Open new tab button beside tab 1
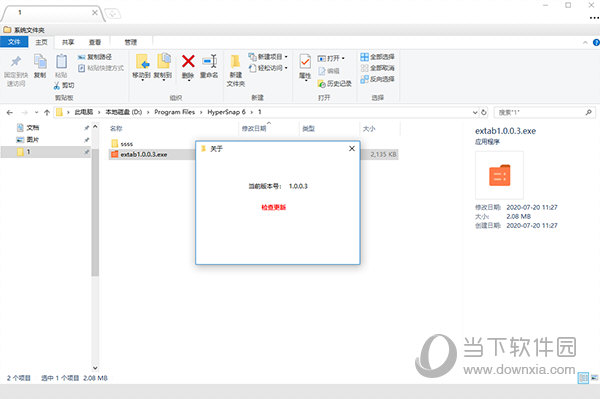Screen dimensions: 600x399 click(x=112, y=14)
